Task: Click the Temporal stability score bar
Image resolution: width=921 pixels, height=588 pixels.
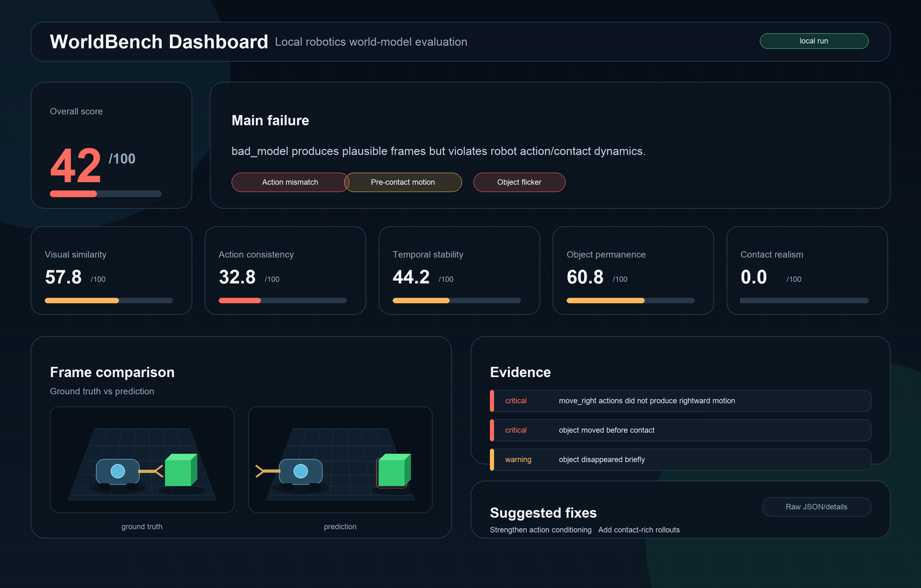Action: click(457, 300)
